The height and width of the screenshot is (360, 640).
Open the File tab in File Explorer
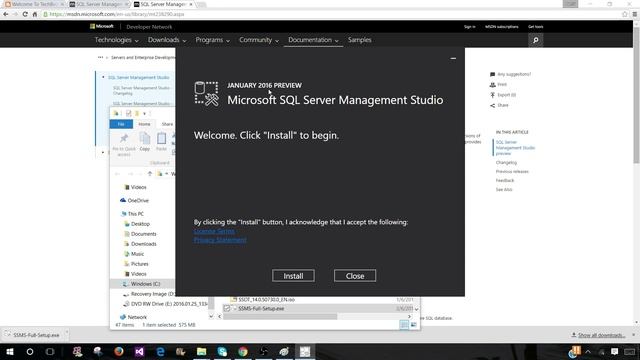[121, 124]
